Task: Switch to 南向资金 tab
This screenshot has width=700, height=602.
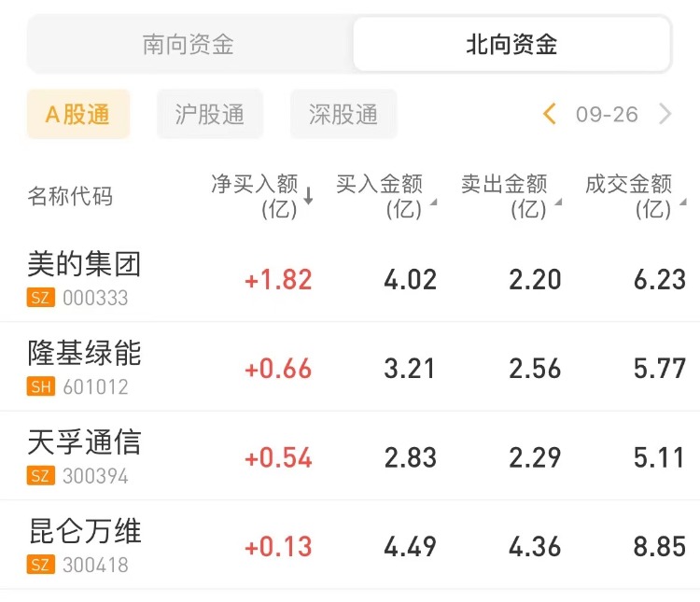Action: pyautogui.click(x=189, y=44)
